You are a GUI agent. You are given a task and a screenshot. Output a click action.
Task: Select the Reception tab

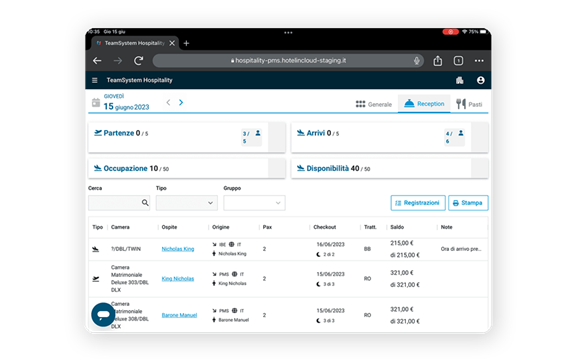coord(424,104)
